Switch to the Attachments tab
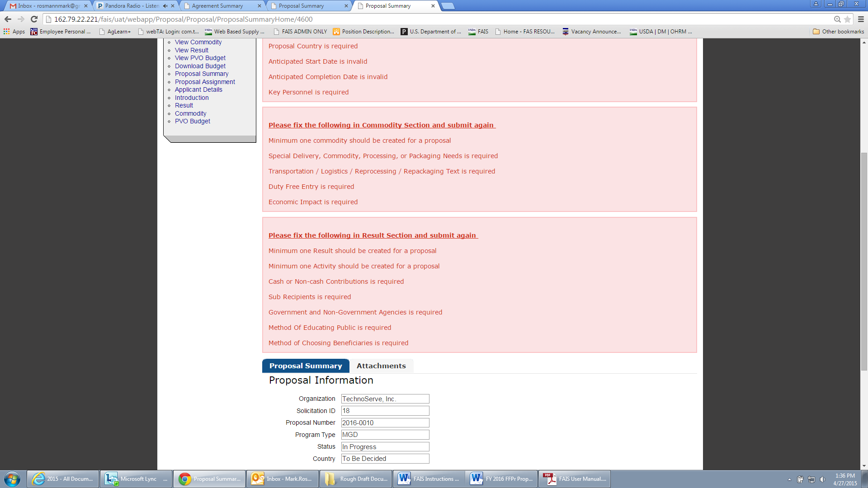868x488 pixels. point(381,366)
